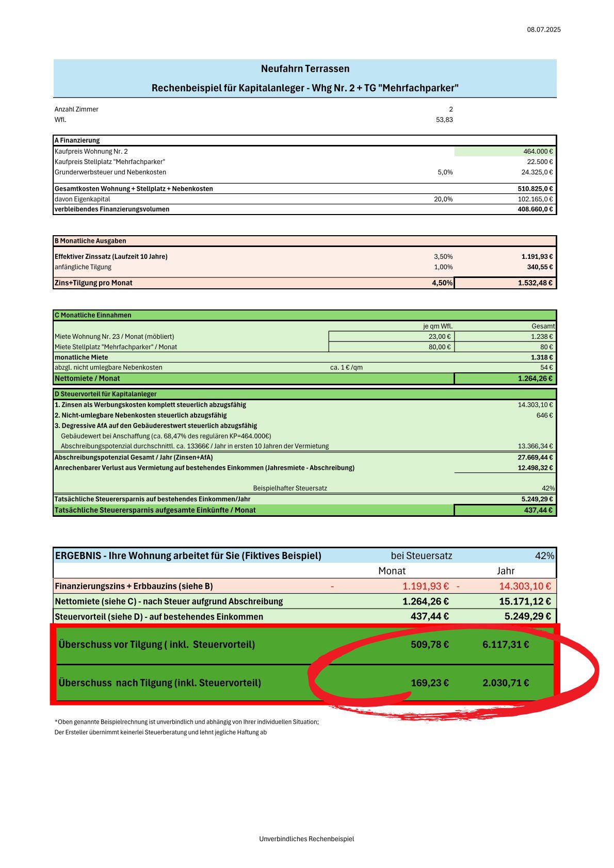614x868 pixels.
Task: Click the '*Oben genannte Beispielrechnung' disclaimer line
Action: click(187, 722)
